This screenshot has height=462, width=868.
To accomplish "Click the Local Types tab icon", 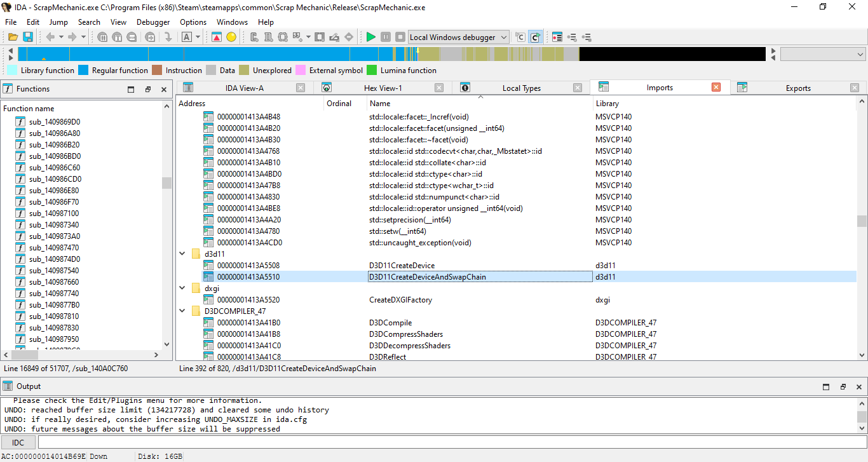I will 465,88.
